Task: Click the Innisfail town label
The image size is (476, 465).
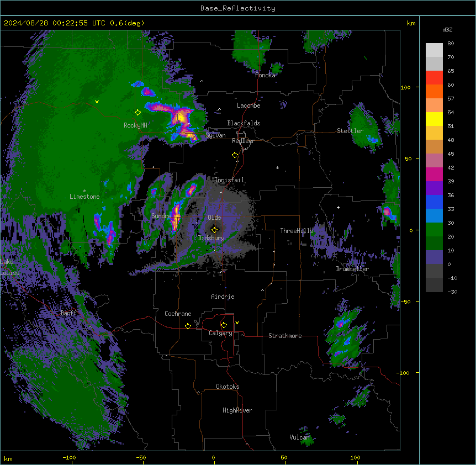Action: 229,180
